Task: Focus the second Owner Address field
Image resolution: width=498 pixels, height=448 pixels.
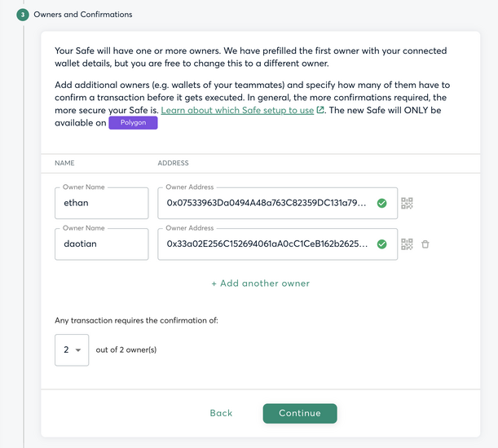Action: click(x=278, y=244)
